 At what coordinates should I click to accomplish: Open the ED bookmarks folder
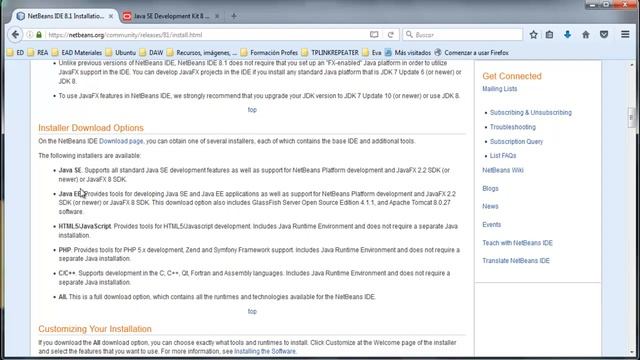(x=16, y=53)
